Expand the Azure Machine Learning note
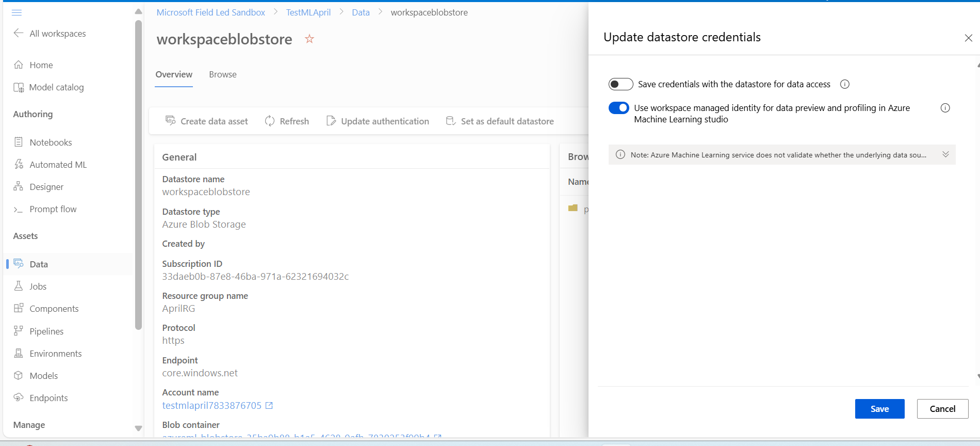 tap(945, 154)
